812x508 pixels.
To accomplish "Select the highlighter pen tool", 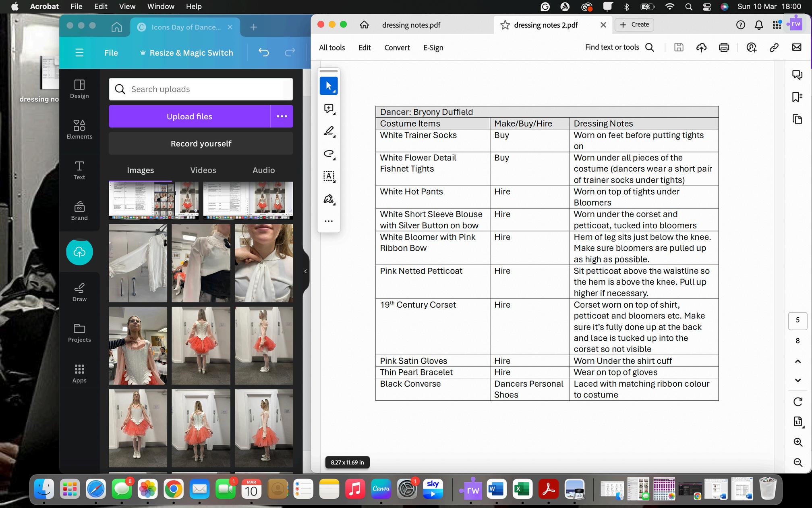I will point(329,131).
